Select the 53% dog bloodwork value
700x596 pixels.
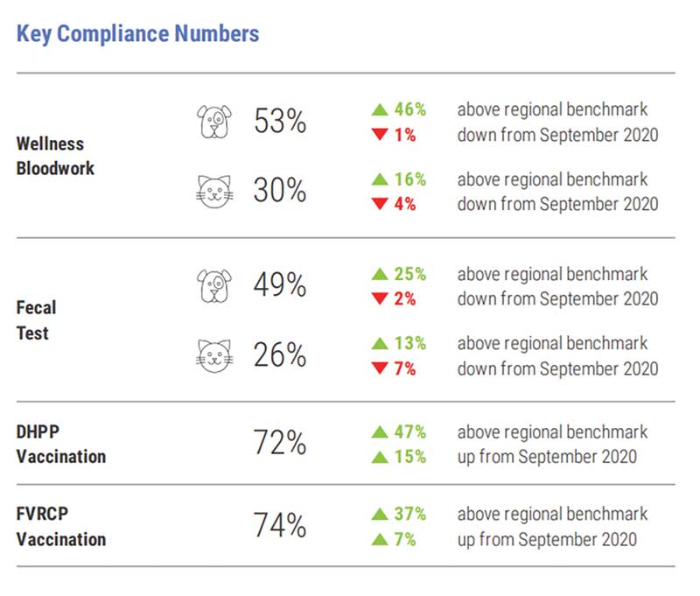[280, 121]
